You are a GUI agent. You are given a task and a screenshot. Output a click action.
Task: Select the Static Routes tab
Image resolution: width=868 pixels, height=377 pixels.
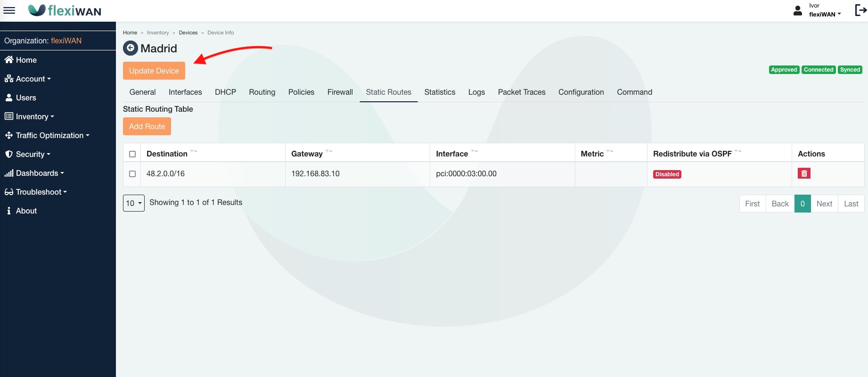389,92
